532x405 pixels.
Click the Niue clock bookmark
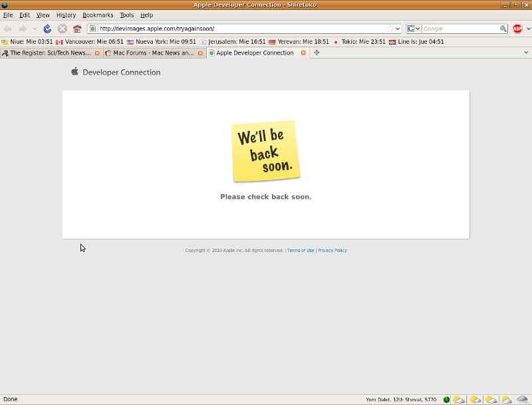[27, 42]
